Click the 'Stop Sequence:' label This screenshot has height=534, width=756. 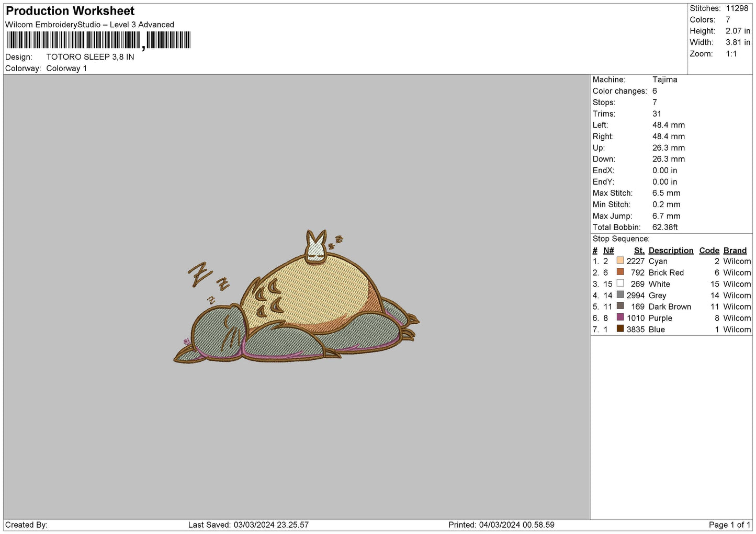click(x=621, y=239)
